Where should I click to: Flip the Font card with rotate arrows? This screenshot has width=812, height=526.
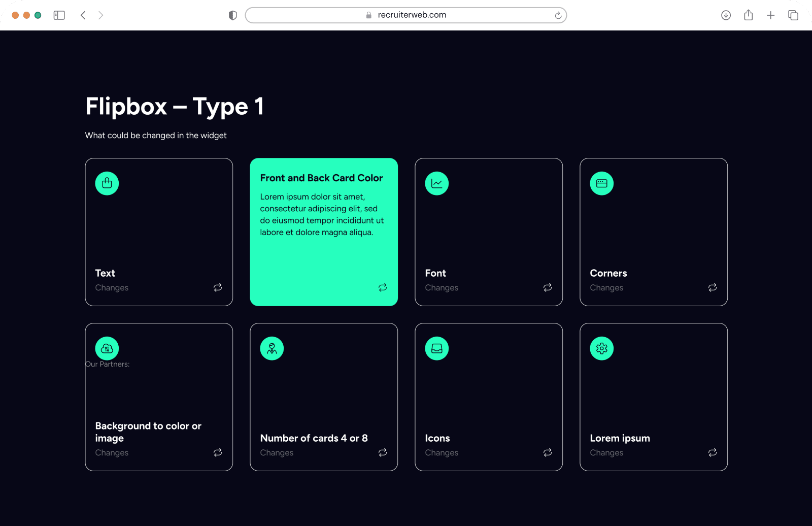(x=548, y=287)
